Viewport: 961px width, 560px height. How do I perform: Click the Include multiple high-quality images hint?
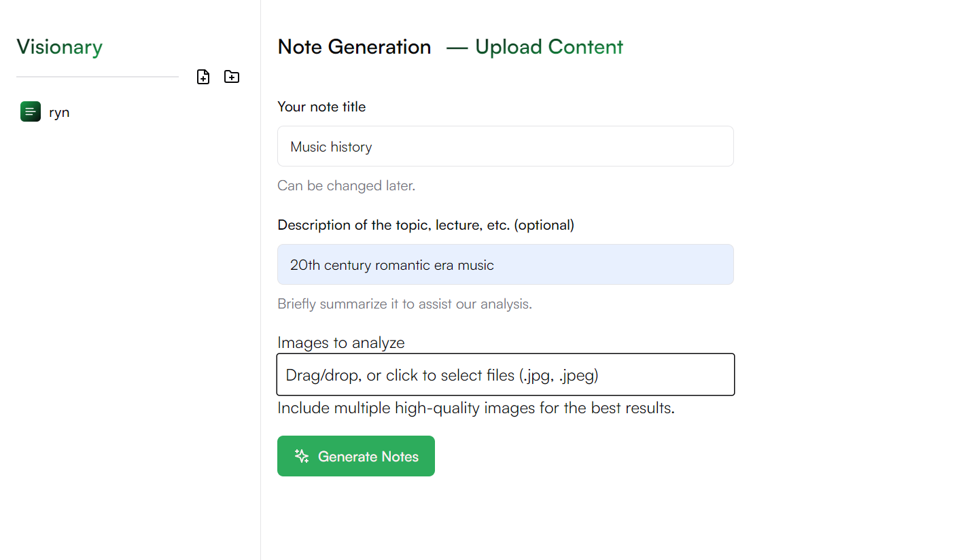476,408
